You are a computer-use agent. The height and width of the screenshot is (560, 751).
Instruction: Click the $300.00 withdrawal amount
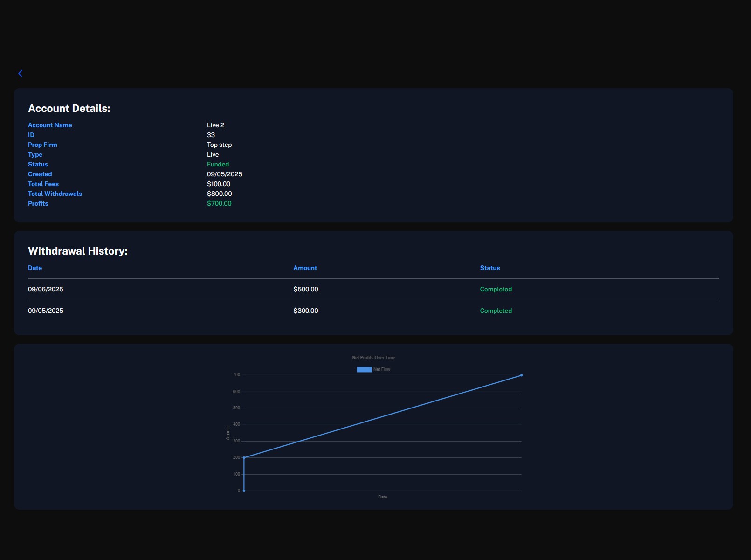point(305,311)
